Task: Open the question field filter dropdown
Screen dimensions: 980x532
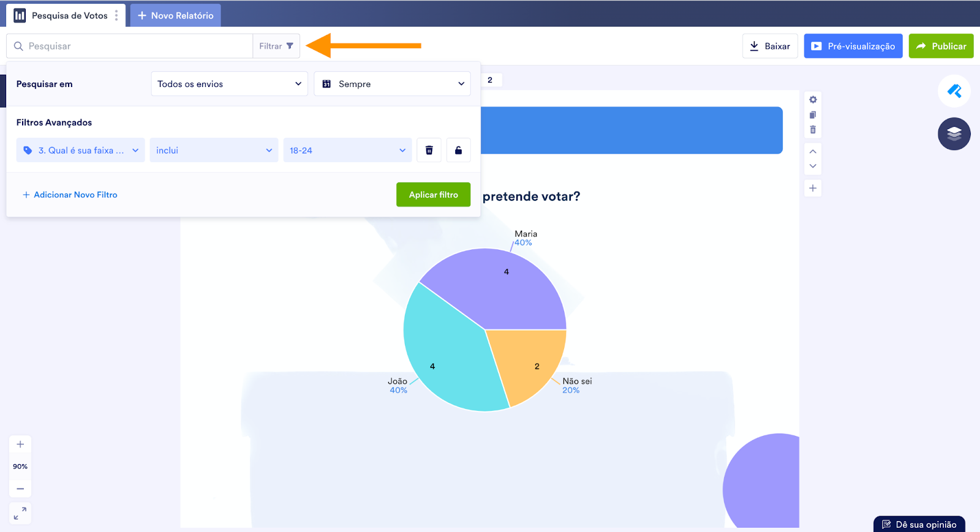Action: pos(81,150)
